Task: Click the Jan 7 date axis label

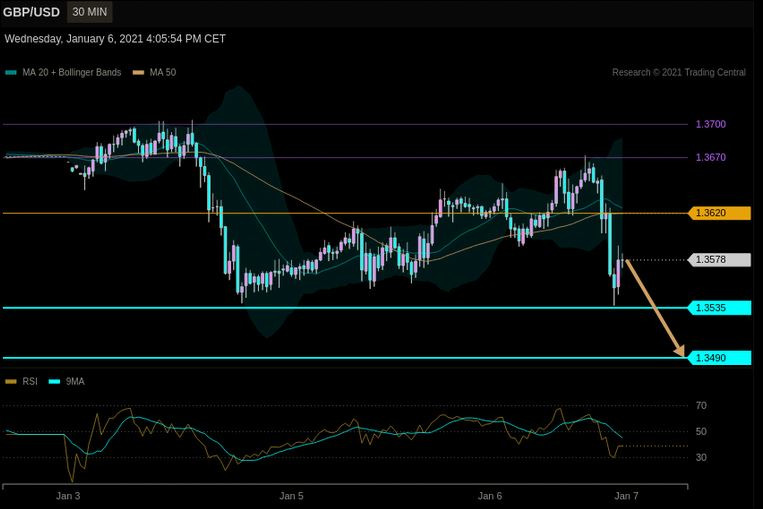Action: (626, 496)
